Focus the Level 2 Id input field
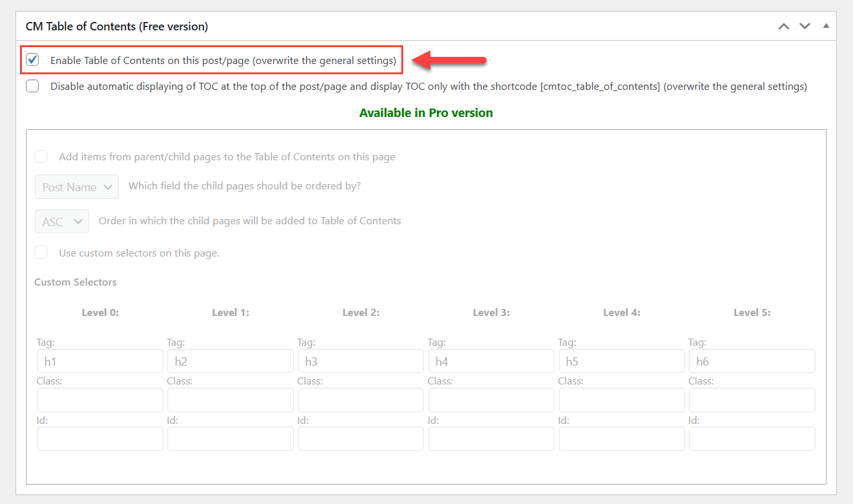Screen dimensions: 853x504 pyautogui.click(x=361, y=439)
